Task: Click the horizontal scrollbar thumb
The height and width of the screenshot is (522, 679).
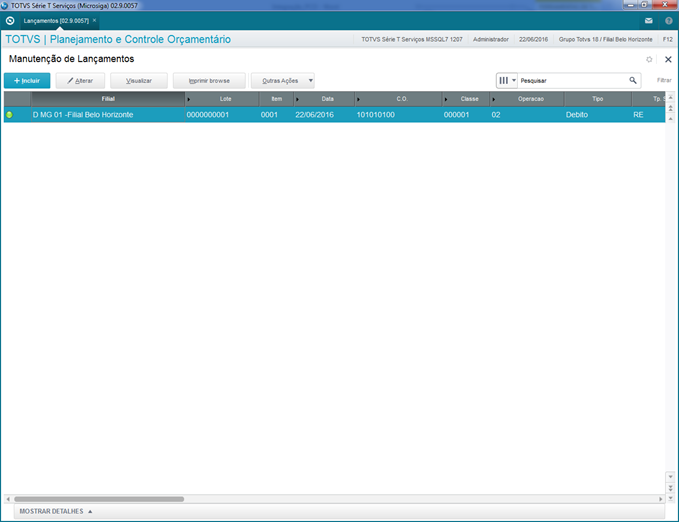Action: [99, 499]
